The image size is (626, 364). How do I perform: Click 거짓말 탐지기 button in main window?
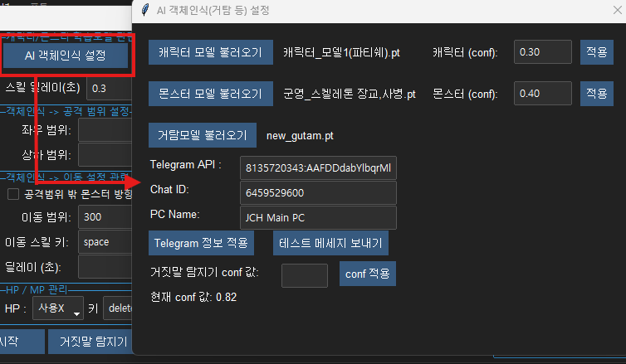90,342
